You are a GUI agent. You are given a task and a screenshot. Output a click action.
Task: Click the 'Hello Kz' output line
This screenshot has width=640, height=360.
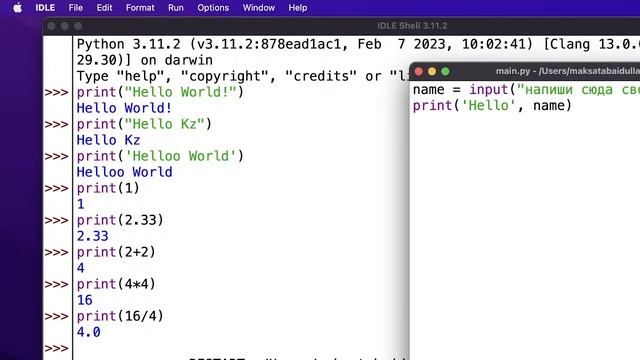(x=108, y=140)
